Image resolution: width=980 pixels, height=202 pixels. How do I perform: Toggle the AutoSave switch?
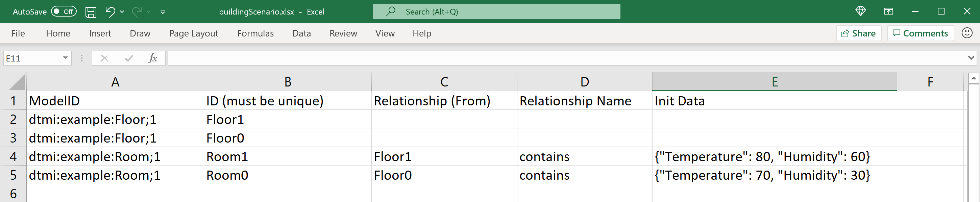pyautogui.click(x=64, y=11)
